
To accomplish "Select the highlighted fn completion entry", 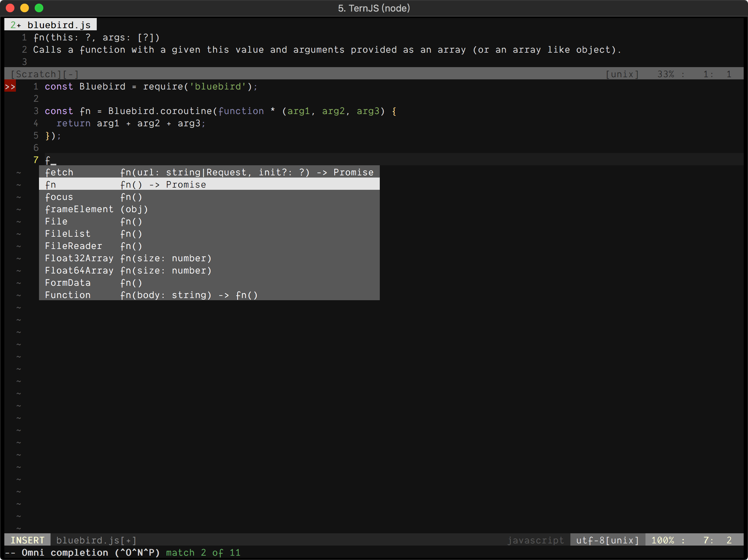I will coord(51,184).
